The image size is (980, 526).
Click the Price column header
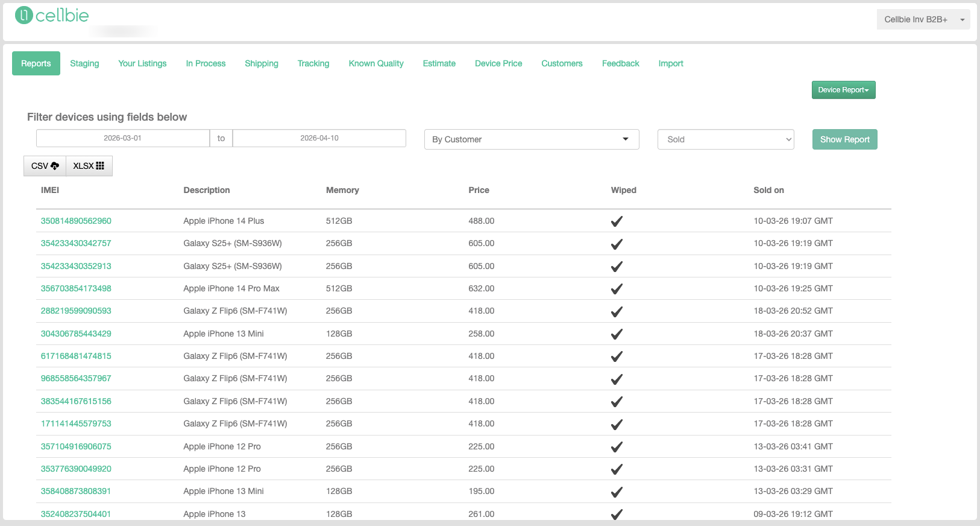pyautogui.click(x=479, y=190)
